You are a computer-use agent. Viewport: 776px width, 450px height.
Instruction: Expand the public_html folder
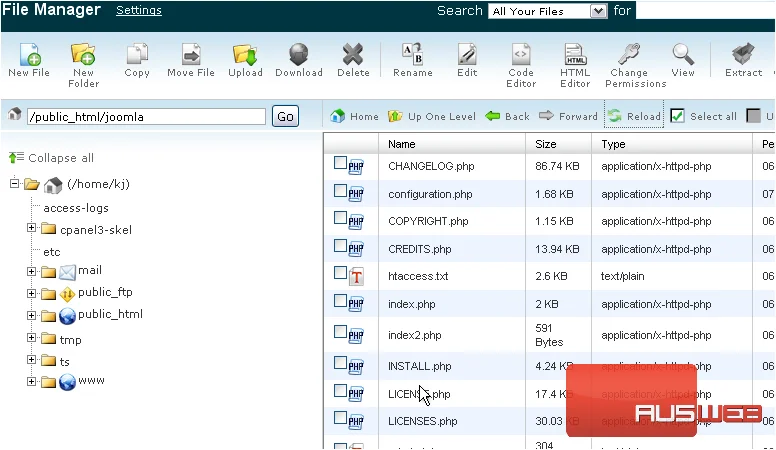pos(31,315)
